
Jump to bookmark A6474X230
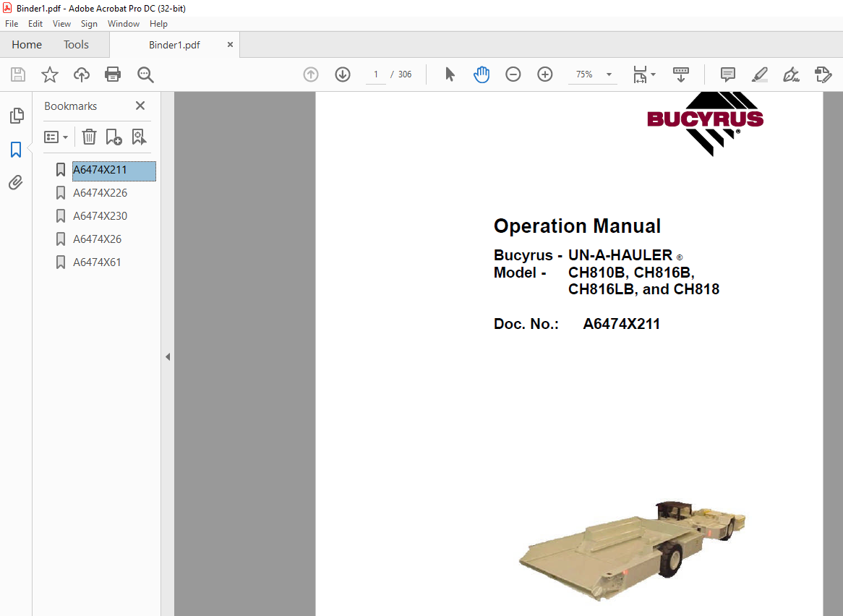click(100, 216)
